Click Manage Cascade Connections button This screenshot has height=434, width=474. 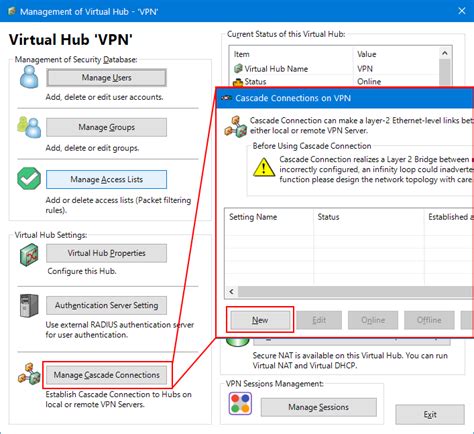pyautogui.click(x=106, y=375)
